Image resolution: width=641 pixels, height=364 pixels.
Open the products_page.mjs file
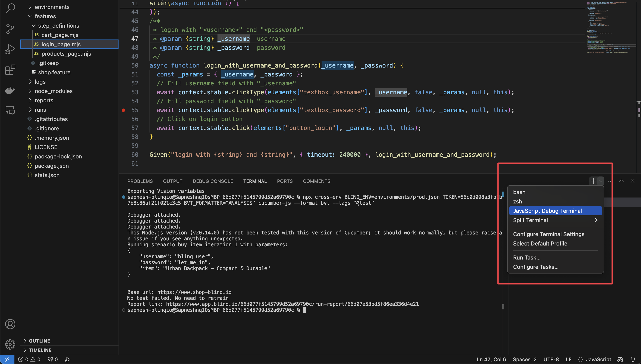click(66, 54)
